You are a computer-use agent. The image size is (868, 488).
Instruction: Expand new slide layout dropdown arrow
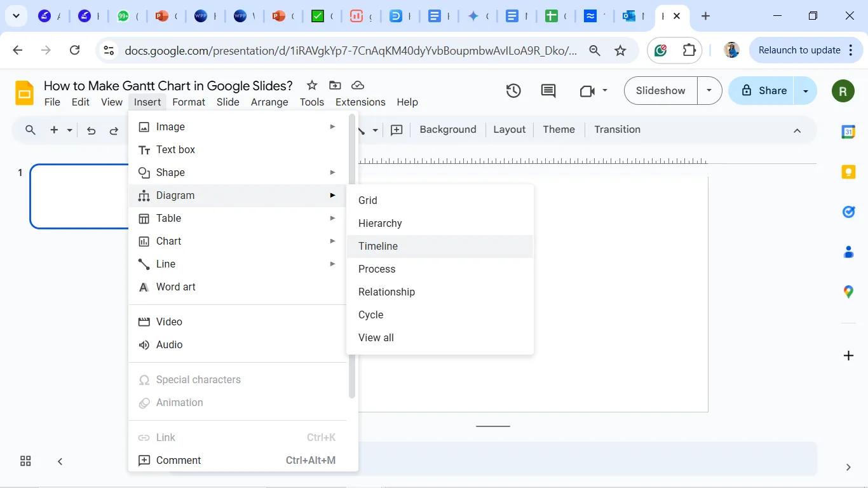pos(69,130)
